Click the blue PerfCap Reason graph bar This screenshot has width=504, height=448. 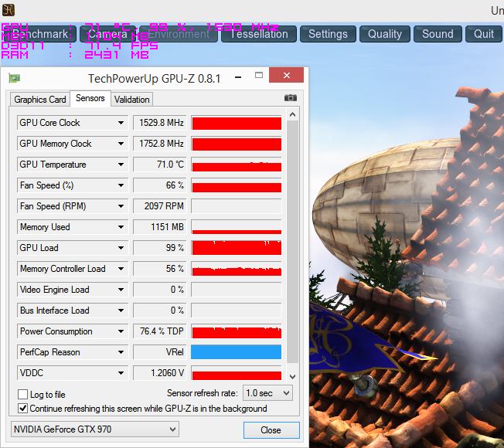pyautogui.click(x=237, y=352)
